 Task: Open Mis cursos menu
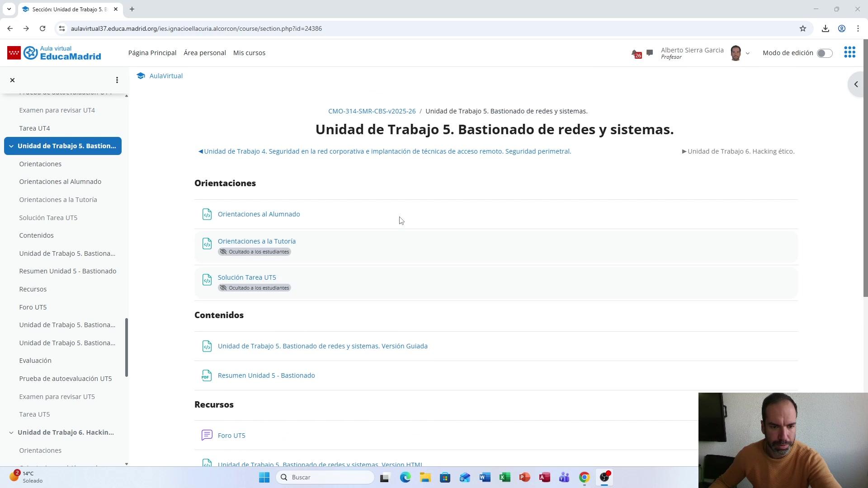click(249, 53)
